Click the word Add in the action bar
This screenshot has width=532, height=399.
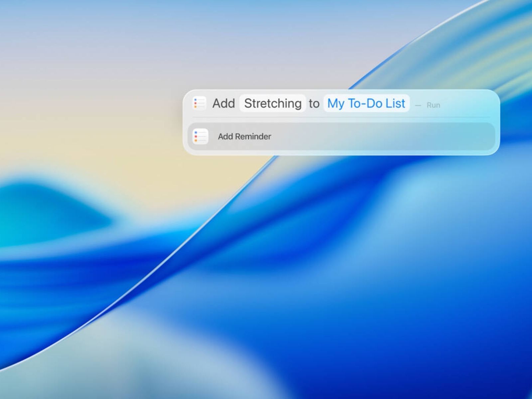[223, 103]
